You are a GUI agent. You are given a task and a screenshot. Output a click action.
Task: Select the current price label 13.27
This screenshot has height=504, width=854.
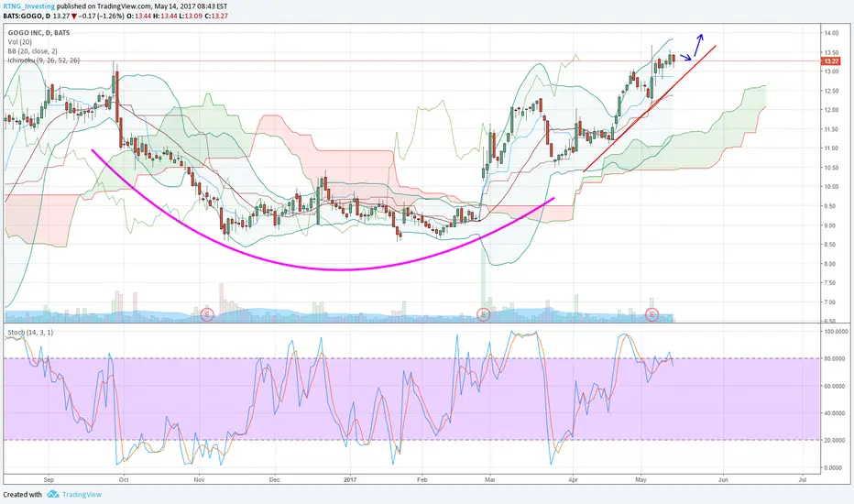point(831,61)
